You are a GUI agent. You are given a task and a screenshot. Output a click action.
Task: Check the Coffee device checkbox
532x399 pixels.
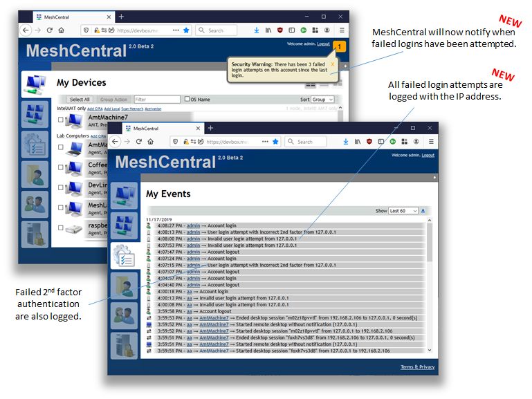tap(60, 167)
